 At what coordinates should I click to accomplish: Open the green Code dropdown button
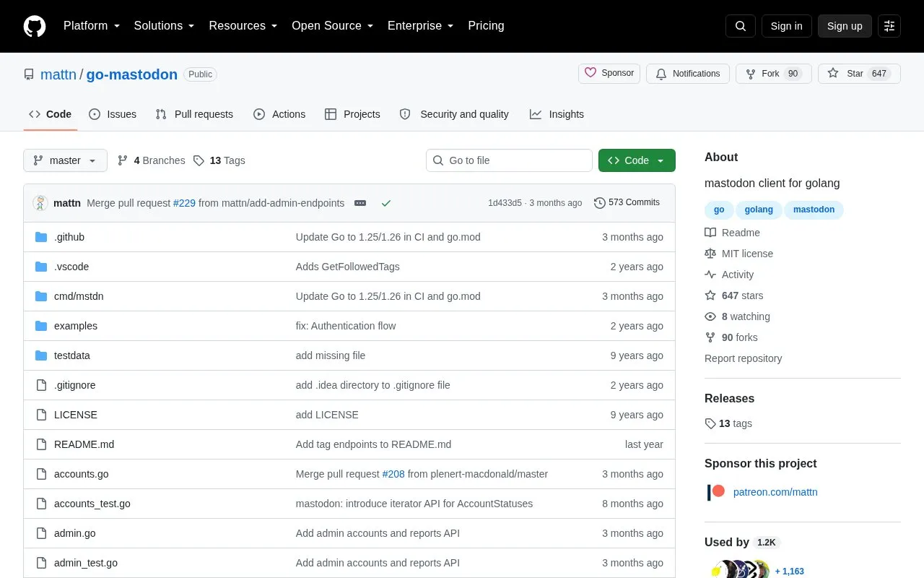[637, 160]
